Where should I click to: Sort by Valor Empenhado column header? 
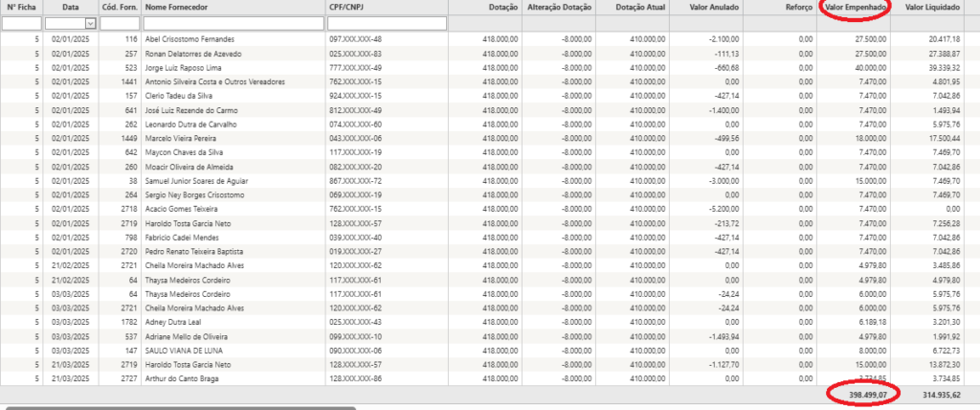coord(855,7)
